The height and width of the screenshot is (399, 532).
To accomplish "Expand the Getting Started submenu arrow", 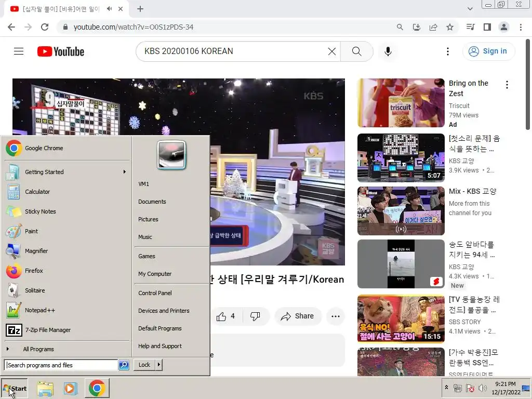I will coord(125,172).
